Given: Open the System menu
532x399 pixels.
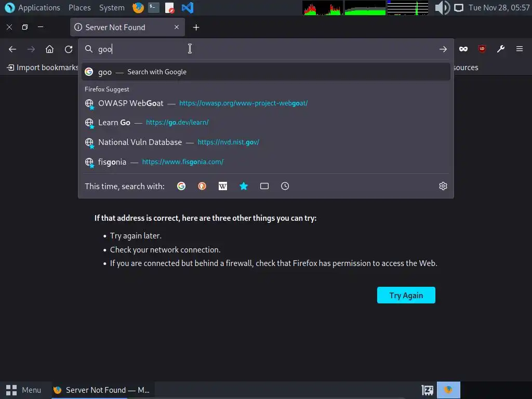Looking at the screenshot, I should [112, 7].
